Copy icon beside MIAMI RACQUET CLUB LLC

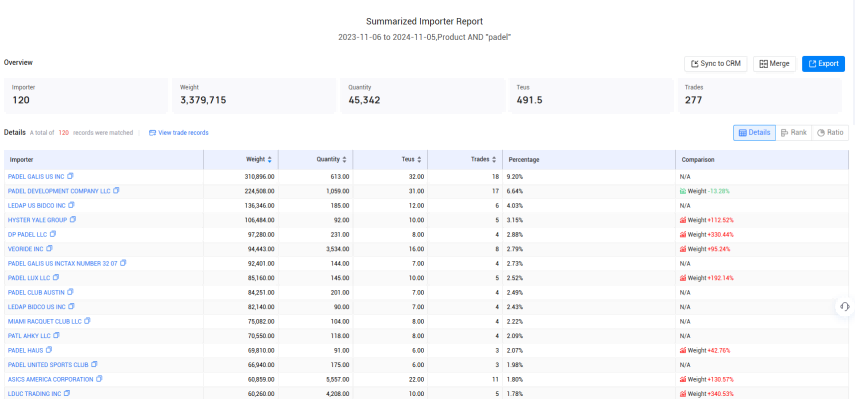[x=87, y=321]
